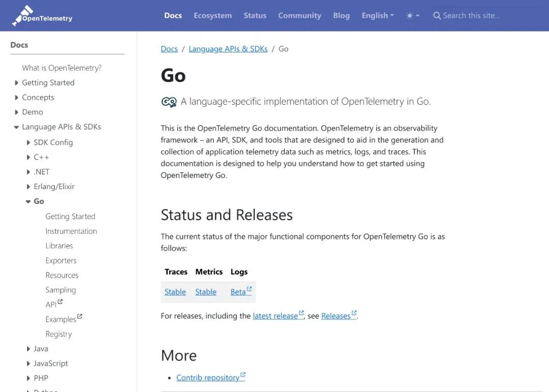Focus the Search this site field
549x392 pixels.
[x=471, y=16]
